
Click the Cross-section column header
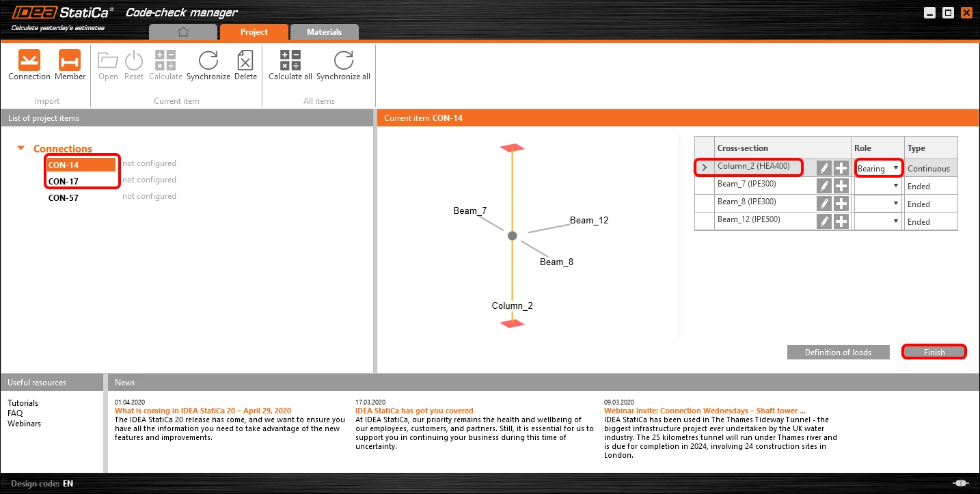coord(782,148)
